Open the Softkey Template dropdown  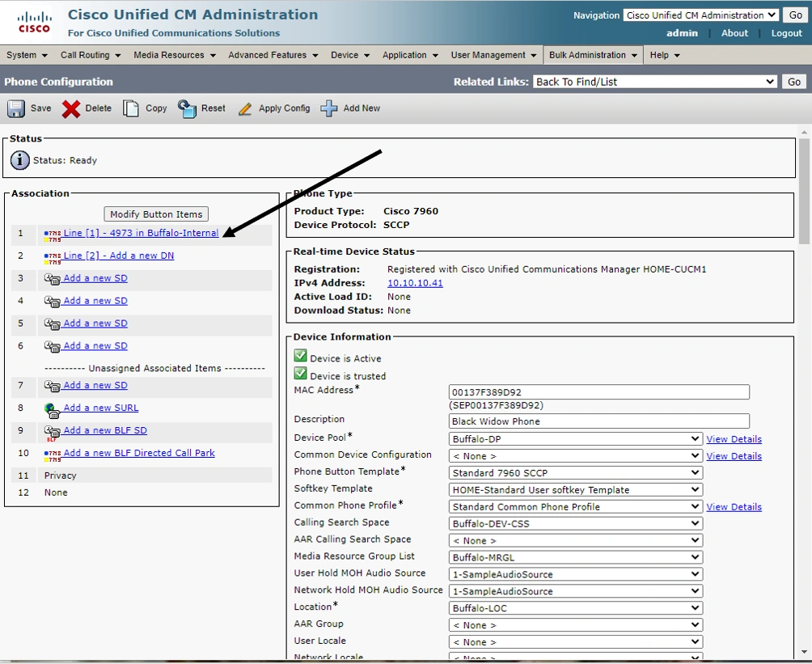tap(575, 489)
